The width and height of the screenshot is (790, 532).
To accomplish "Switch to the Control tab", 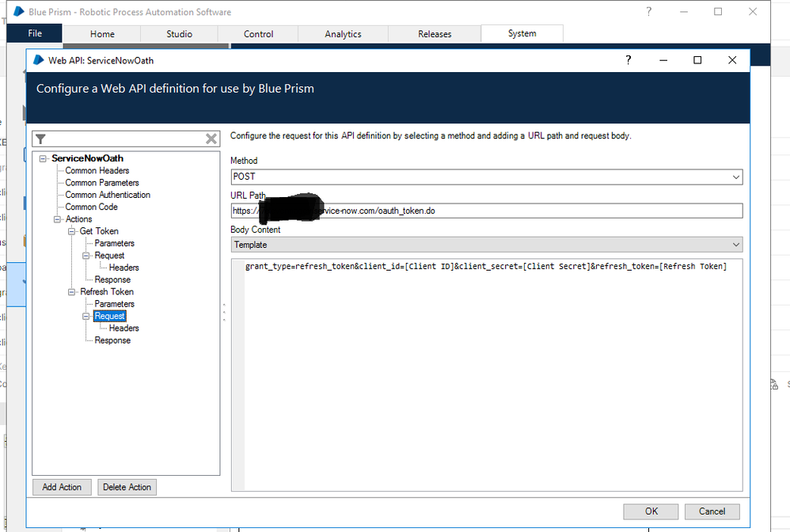I will [259, 34].
